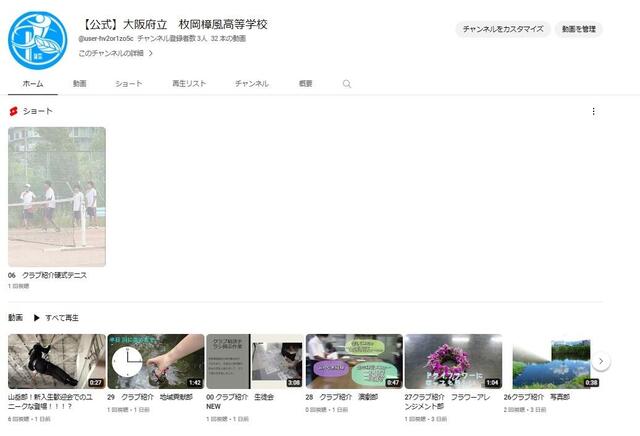Viewport: 640px width, 436px height.
Task: Click the play-all triangle icon
Action: tap(36, 318)
